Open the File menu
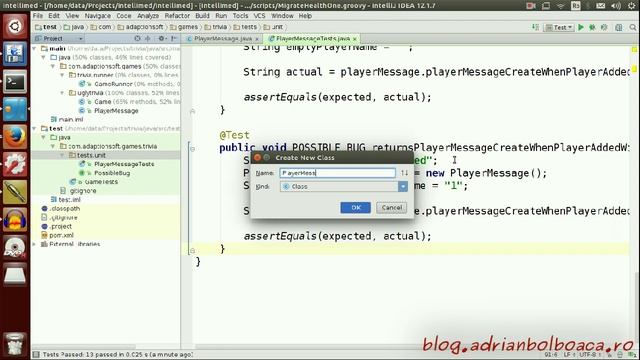 pyautogui.click(x=38, y=16)
